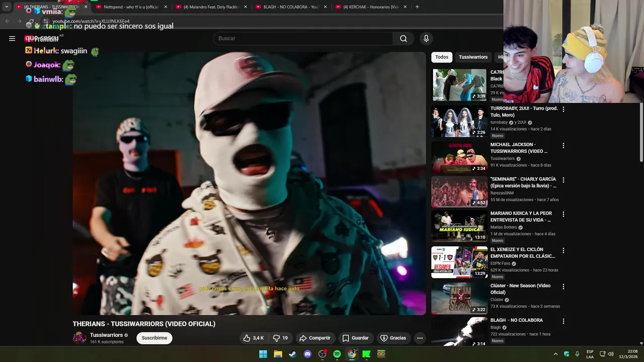The image size is (644, 362).
Task: Open Clúster - New Season thumbnail
Action: tap(459, 299)
